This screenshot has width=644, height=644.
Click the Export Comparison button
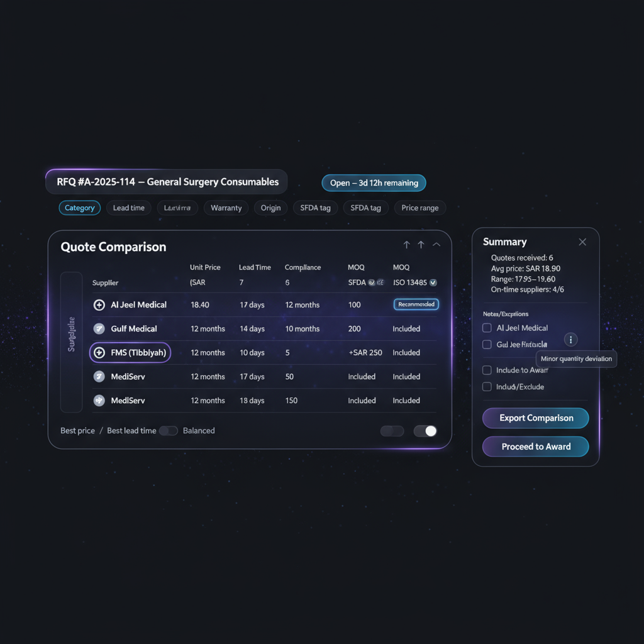tap(536, 418)
